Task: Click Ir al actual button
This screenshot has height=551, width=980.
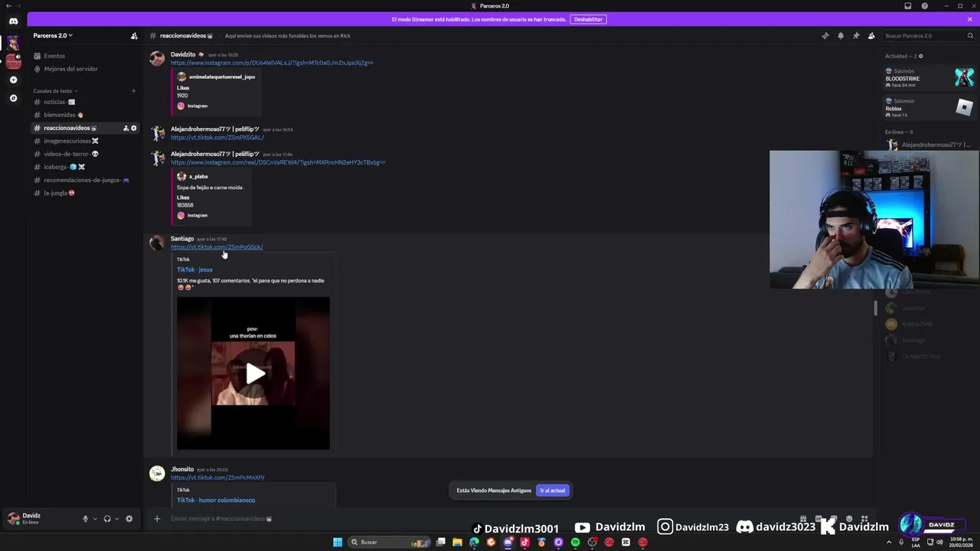Action: 552,491
